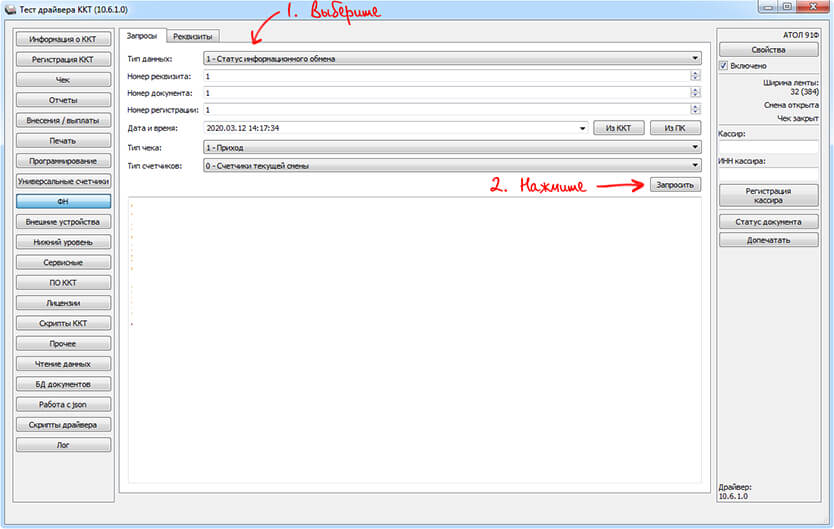
Task: Click the Статус документа button
Action: [x=768, y=221]
